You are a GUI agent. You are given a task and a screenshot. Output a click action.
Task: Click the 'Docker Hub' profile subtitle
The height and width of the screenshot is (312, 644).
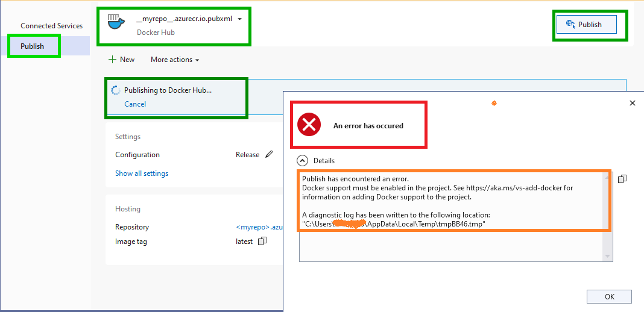tap(156, 33)
